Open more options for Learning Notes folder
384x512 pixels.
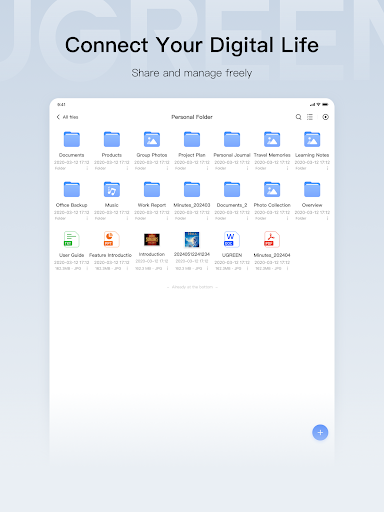pos(327,168)
